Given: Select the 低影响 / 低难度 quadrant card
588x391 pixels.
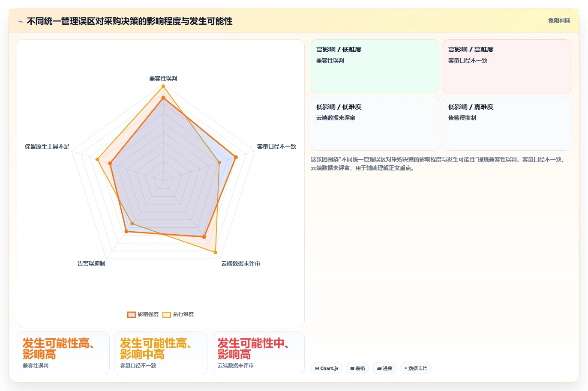Looking at the screenshot, I should click(375, 124).
